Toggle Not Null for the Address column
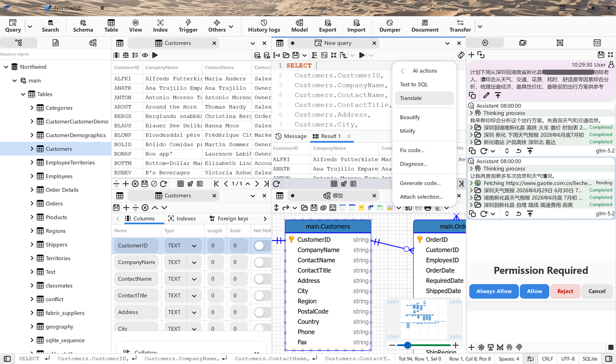The width and height of the screenshot is (616, 364). click(261, 312)
